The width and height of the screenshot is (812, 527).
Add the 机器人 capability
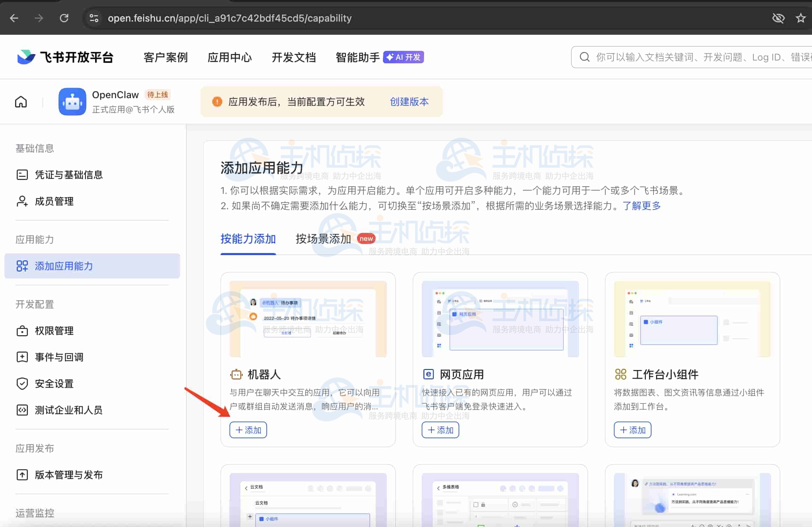coord(248,430)
